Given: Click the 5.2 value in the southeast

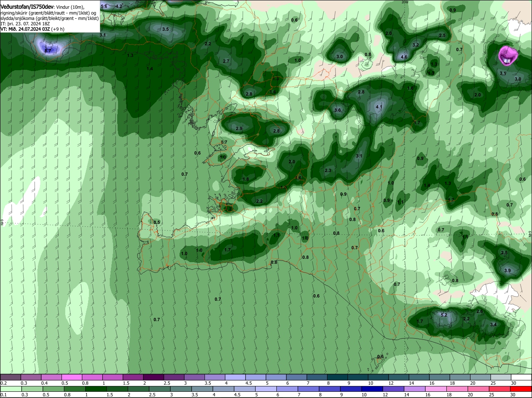Looking at the screenshot, I should (443, 315).
